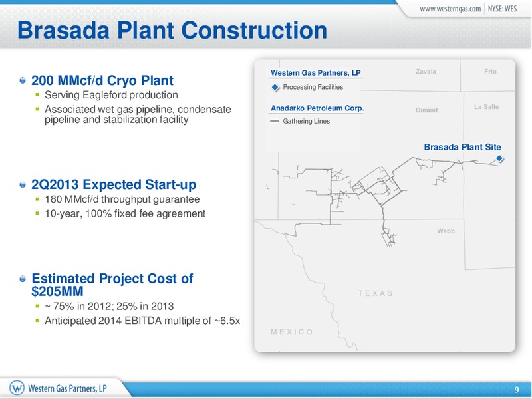Select the Brasada Plant Construction title

point(172,30)
